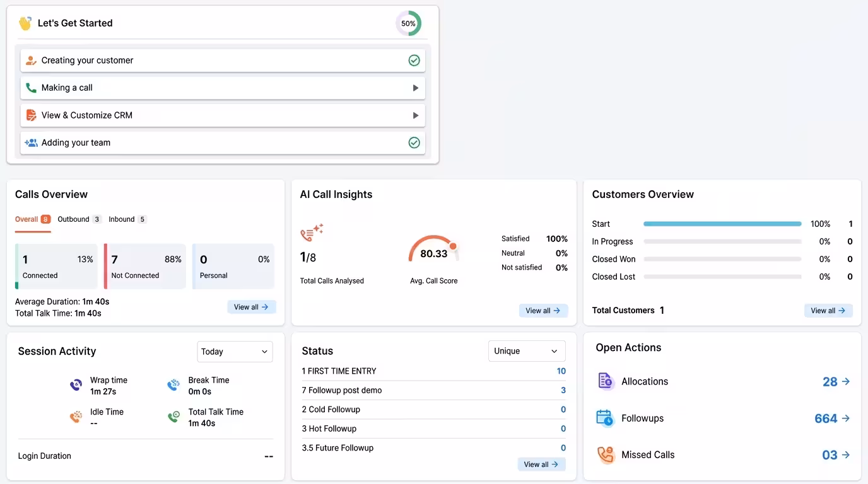This screenshot has height=484, width=868.
Task: Open Missed Calls via the arrow next to 03
Action: pos(846,454)
